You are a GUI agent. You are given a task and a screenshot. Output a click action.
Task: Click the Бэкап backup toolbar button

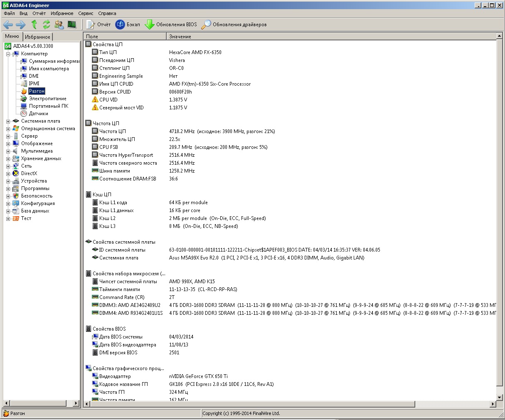coord(128,25)
